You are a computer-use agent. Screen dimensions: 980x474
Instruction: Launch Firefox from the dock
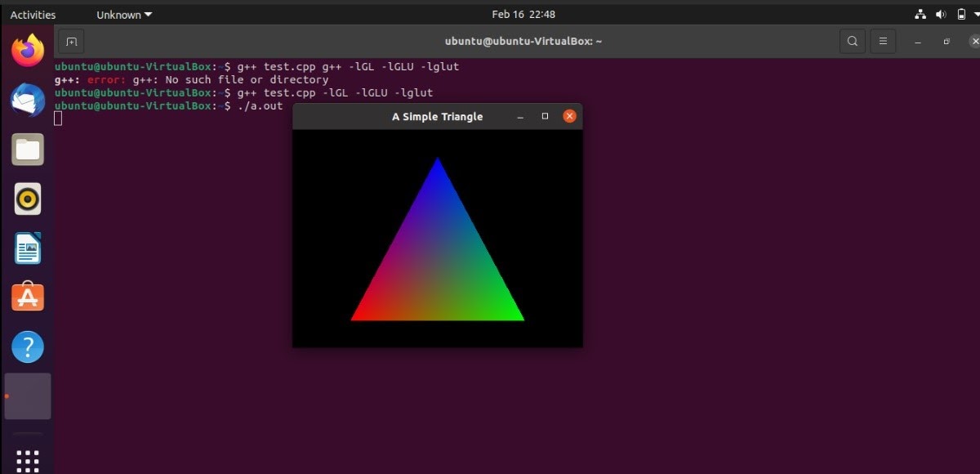(27, 51)
